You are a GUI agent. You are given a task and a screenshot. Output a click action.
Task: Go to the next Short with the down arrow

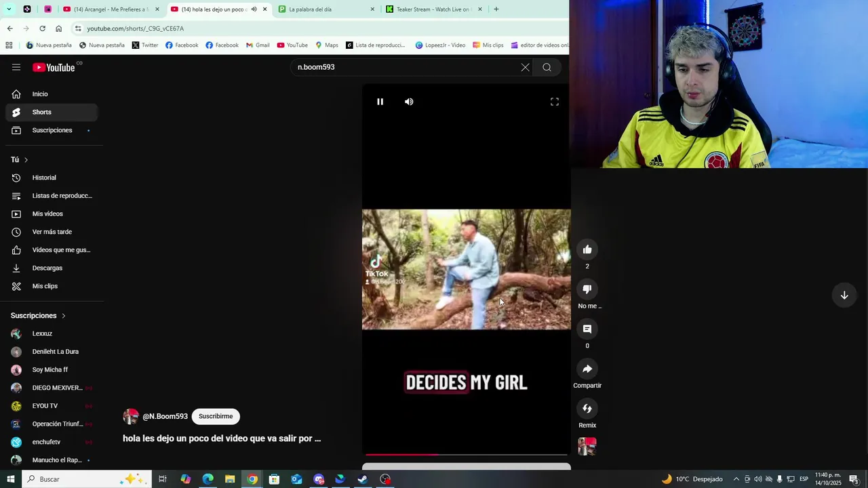(844, 296)
